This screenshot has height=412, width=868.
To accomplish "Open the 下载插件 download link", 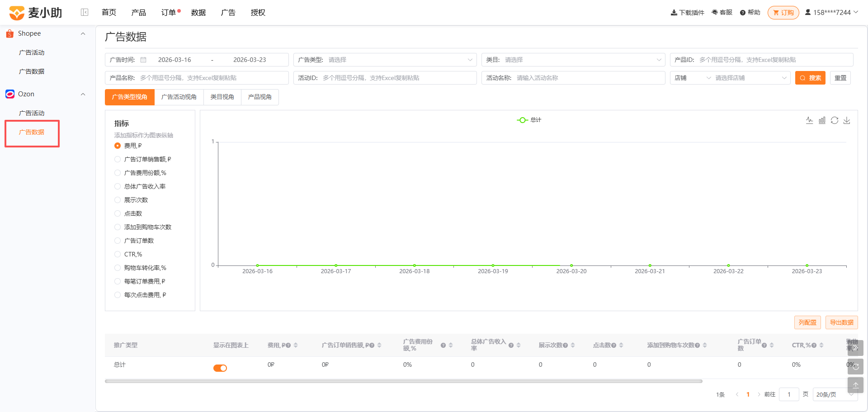I will click(687, 13).
